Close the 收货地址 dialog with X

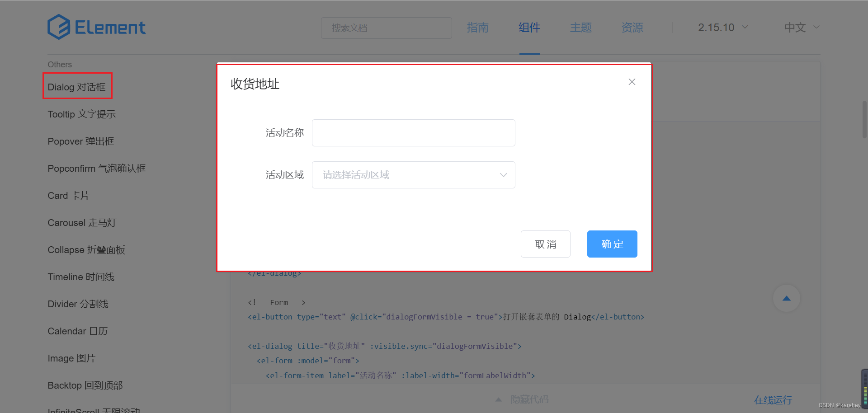click(x=632, y=82)
